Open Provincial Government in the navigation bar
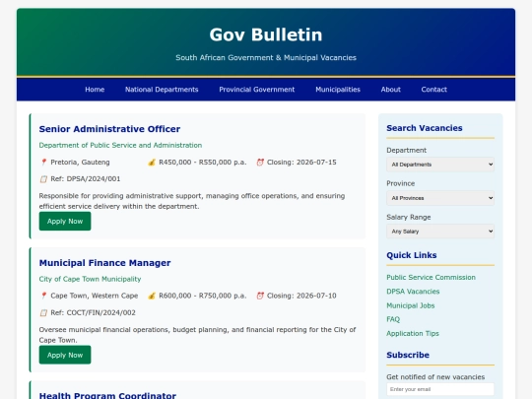Image resolution: width=532 pixels, height=399 pixels. (x=257, y=90)
